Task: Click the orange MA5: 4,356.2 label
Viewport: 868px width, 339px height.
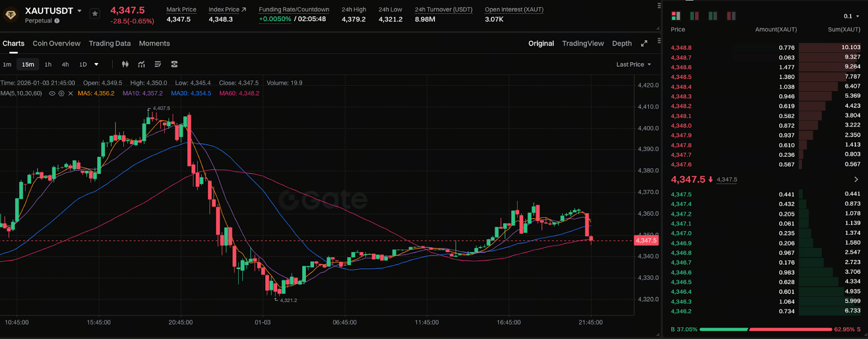Action: [x=96, y=93]
